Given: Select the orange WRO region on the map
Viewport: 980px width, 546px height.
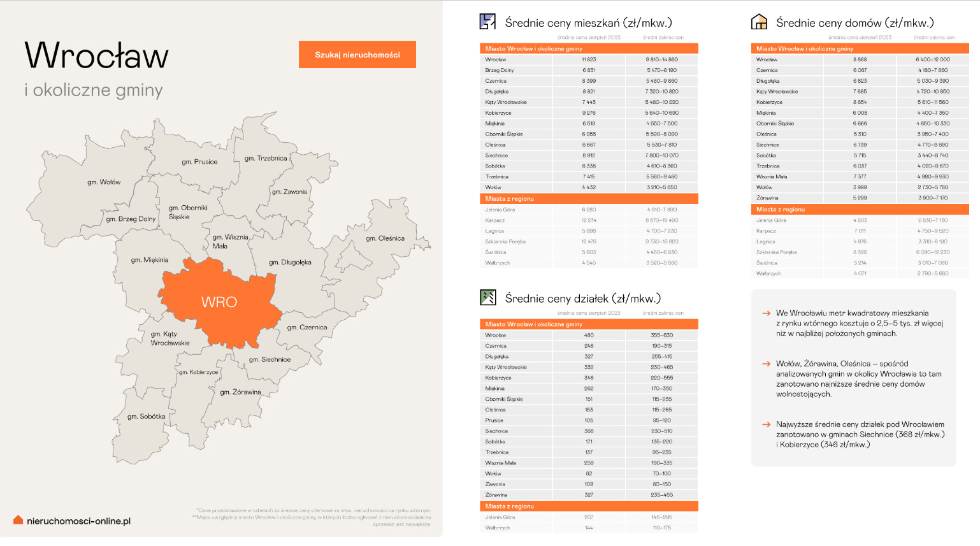Looking at the screenshot, I should coord(219,302).
